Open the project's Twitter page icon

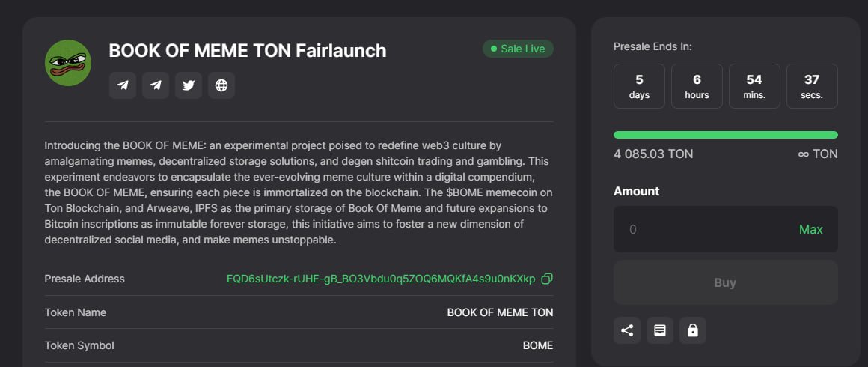[189, 85]
